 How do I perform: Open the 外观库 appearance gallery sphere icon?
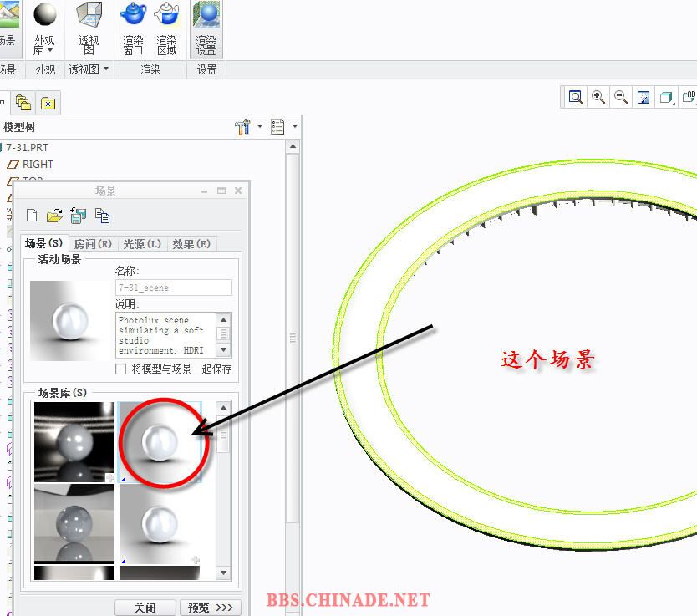(45, 15)
